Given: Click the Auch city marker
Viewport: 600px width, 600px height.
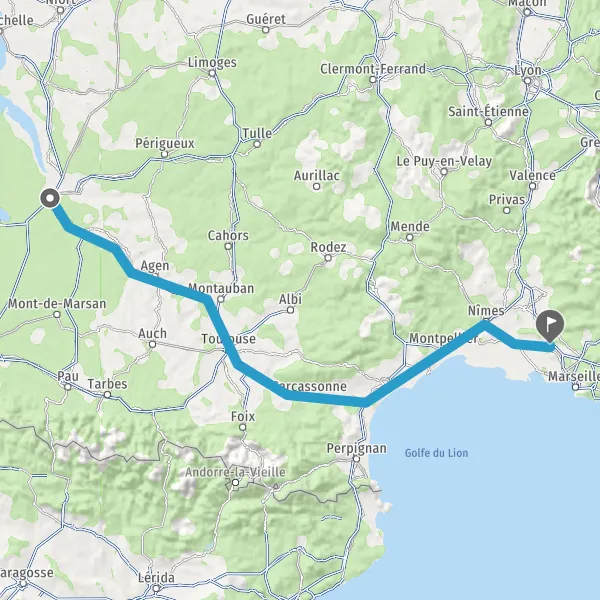Looking at the screenshot, I should pyautogui.click(x=152, y=344).
